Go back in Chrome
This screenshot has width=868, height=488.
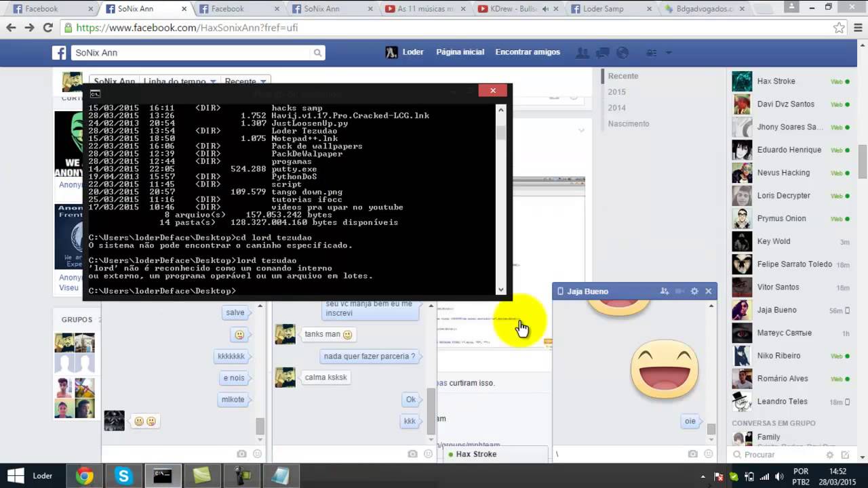point(11,28)
